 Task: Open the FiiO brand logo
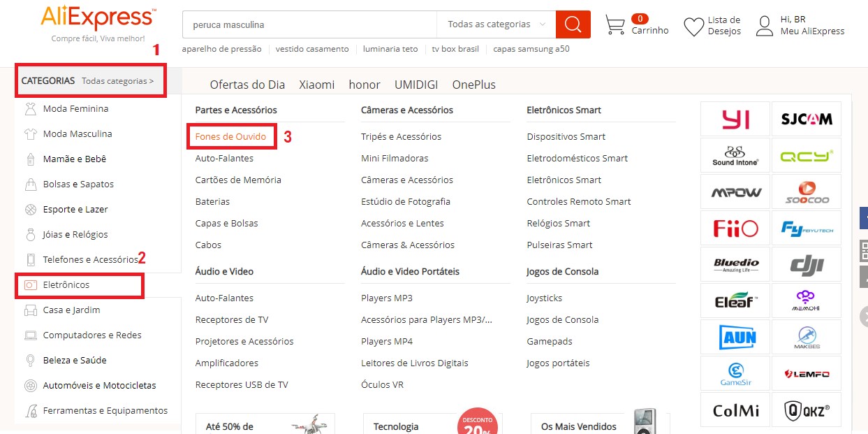point(735,228)
